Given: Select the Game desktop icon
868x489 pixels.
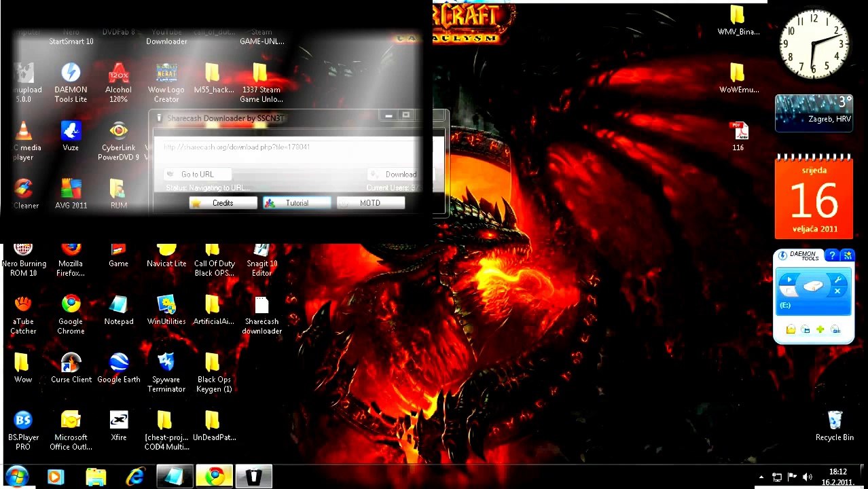Looking at the screenshot, I should pos(118,255).
